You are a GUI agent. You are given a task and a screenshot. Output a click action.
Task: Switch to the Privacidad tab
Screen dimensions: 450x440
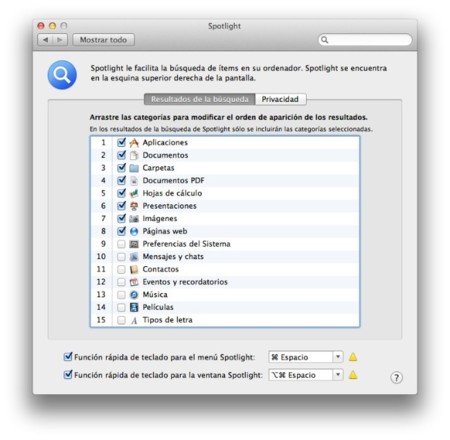[280, 99]
